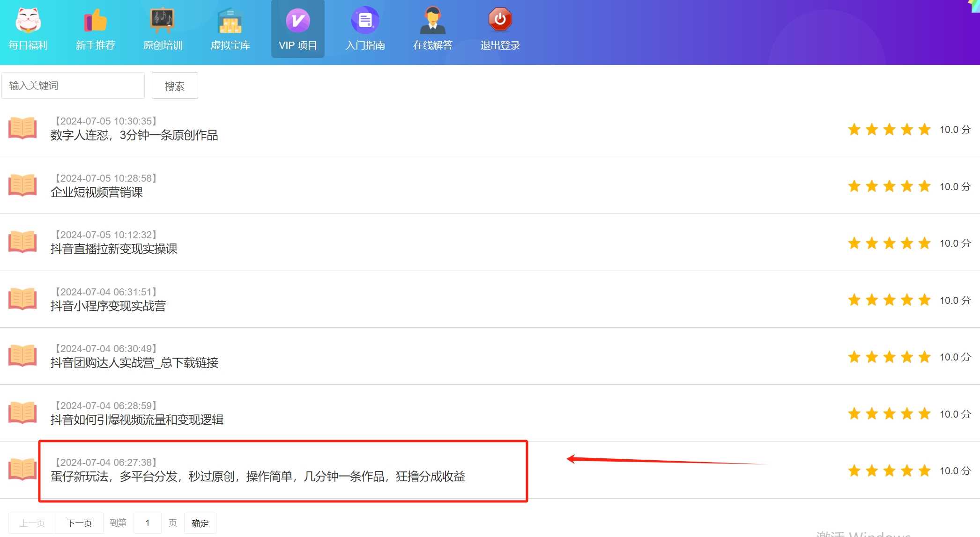Select the VIP 项目 purple V icon
The height and width of the screenshot is (537, 980).
coord(298,20)
